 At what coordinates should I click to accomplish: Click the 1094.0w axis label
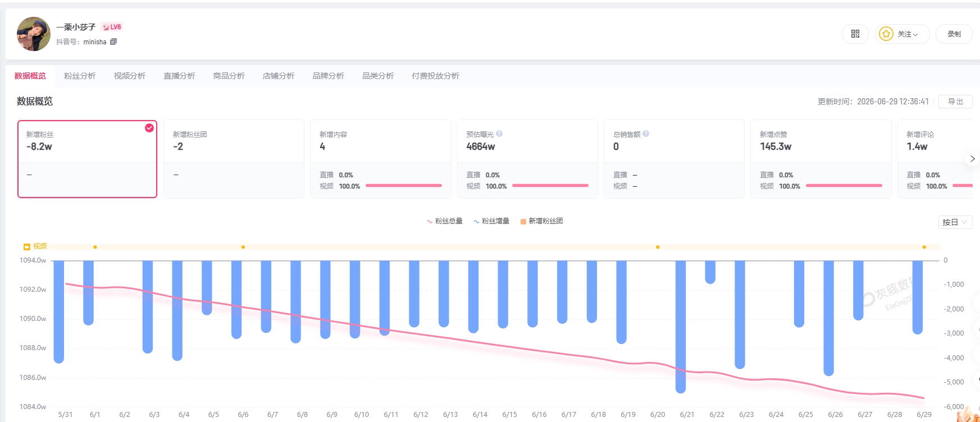coord(33,260)
